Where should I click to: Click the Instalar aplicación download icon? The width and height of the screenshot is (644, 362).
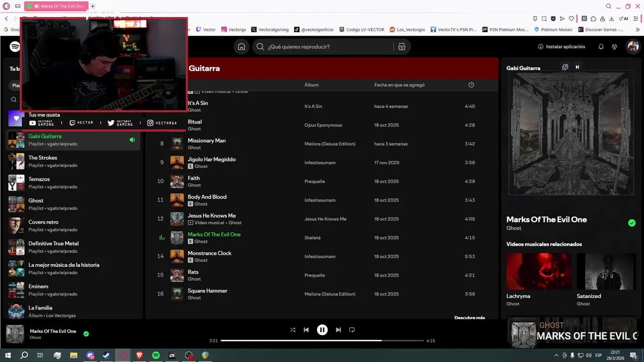tap(541, 47)
